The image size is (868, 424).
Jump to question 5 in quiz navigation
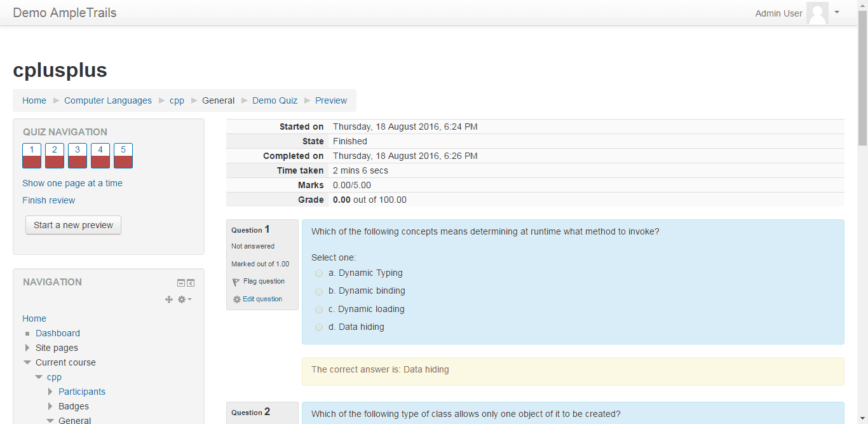[x=123, y=156]
